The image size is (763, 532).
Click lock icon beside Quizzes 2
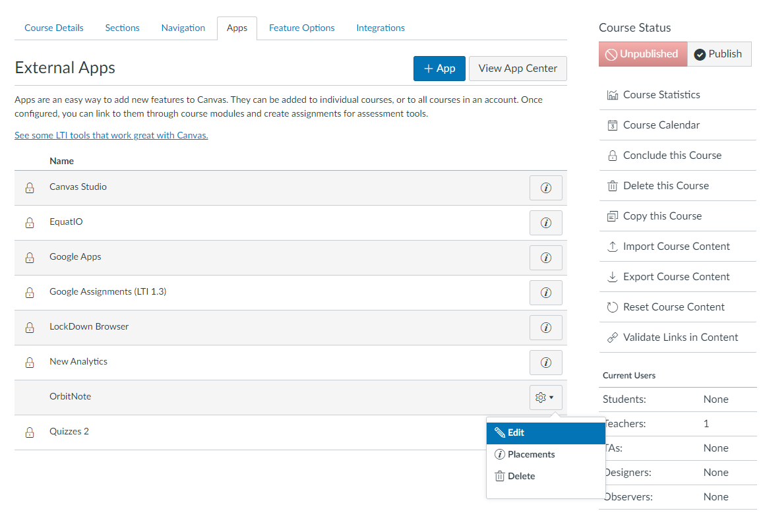30,432
